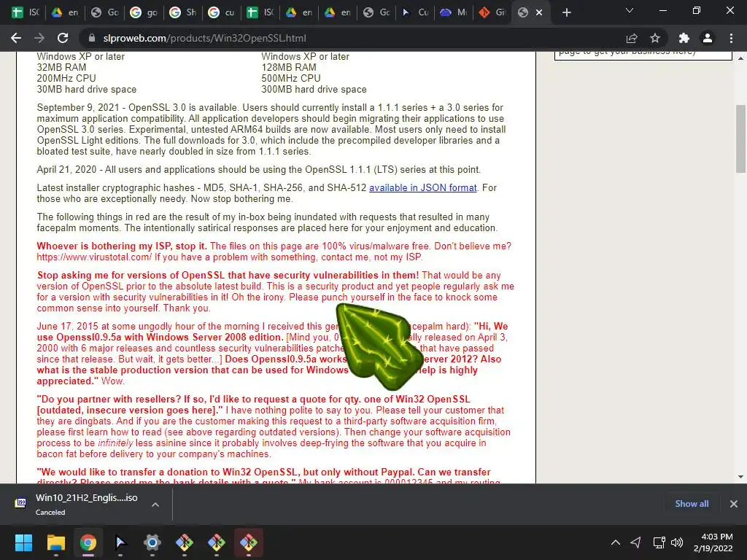Share this page using the share icon
The height and width of the screenshot is (560, 747).
point(632,38)
